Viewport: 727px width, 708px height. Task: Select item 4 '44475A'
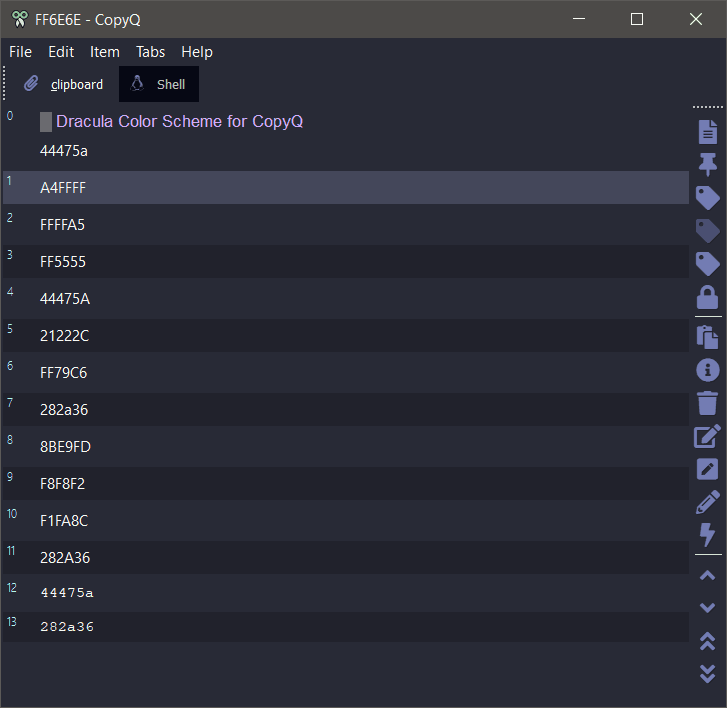point(346,299)
